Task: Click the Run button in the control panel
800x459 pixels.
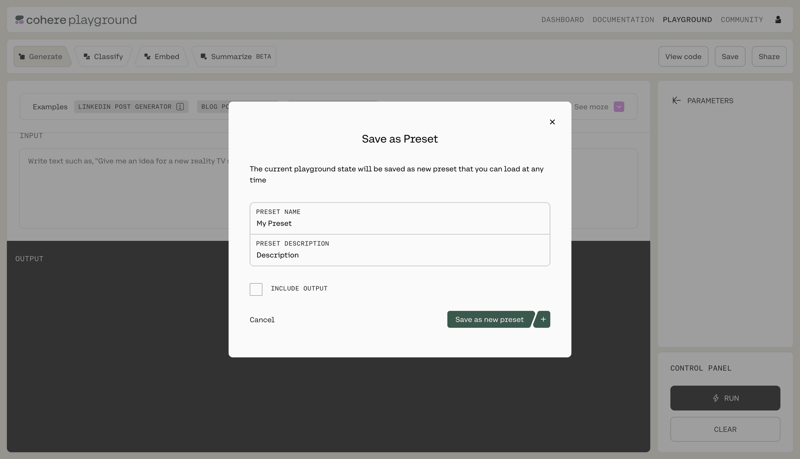Action: [x=725, y=398]
